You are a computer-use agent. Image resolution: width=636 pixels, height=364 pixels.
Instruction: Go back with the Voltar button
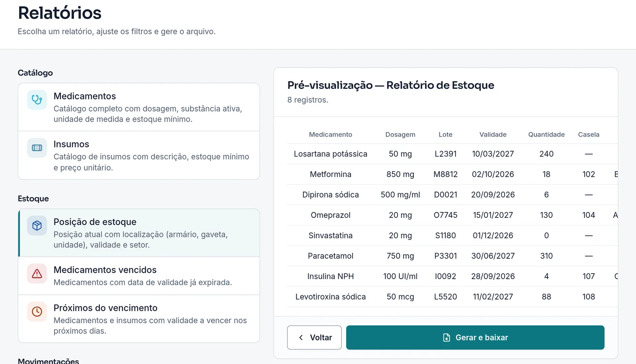point(314,338)
